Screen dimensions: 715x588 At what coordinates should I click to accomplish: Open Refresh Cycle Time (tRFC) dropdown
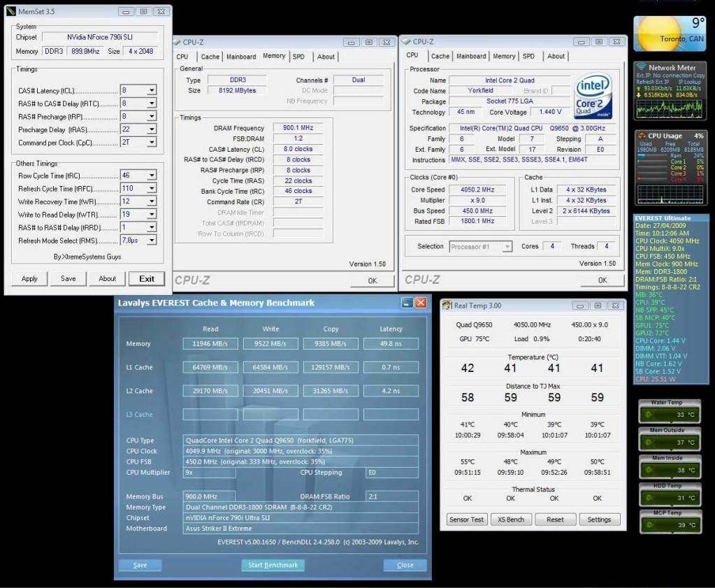(x=152, y=188)
